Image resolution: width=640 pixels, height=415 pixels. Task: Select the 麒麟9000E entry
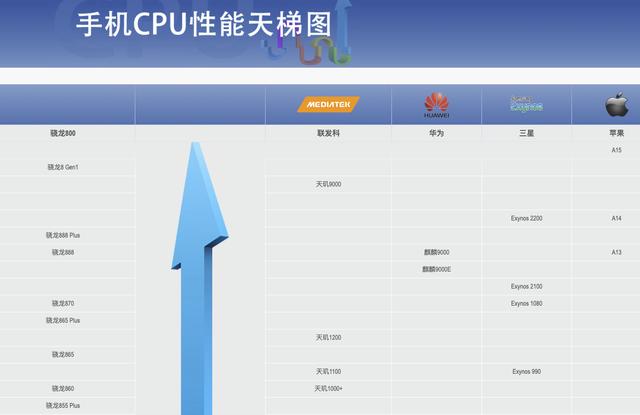tap(436, 269)
